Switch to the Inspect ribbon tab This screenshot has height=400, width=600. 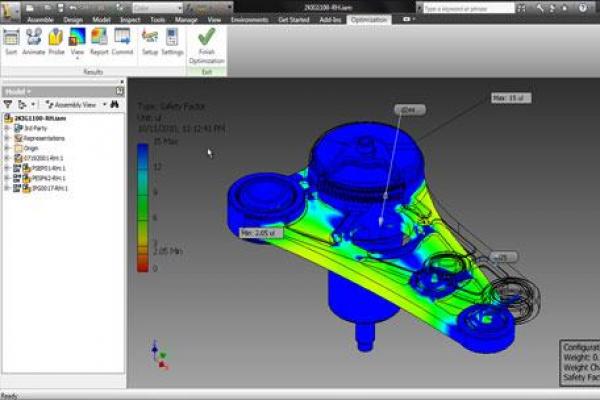click(130, 19)
